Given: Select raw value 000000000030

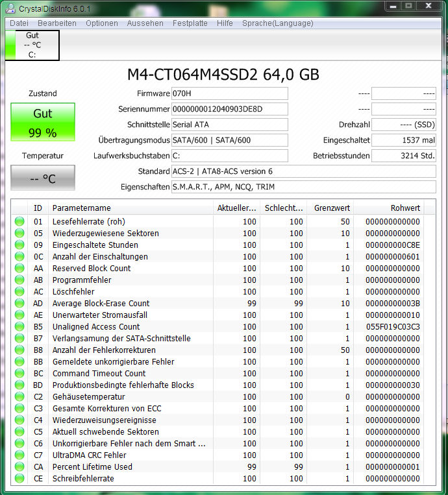Looking at the screenshot, I should coord(393,385).
